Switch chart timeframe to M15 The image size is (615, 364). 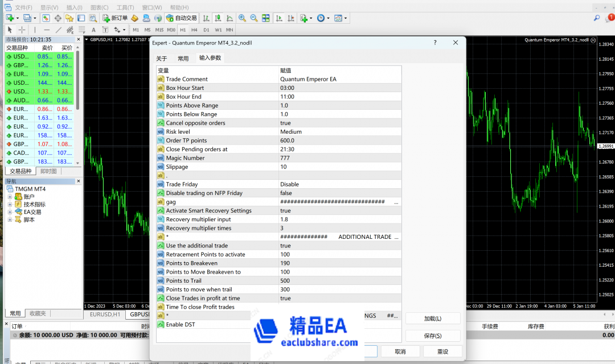coord(159,30)
